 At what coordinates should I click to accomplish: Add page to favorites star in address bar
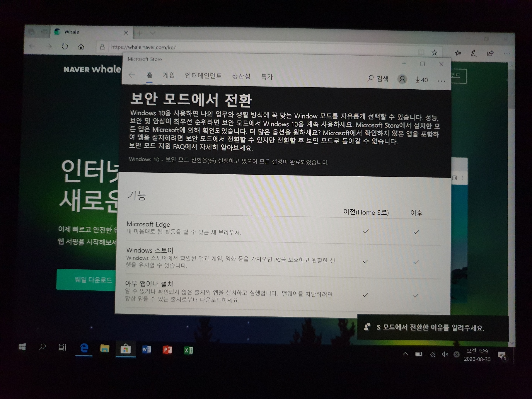(x=434, y=52)
